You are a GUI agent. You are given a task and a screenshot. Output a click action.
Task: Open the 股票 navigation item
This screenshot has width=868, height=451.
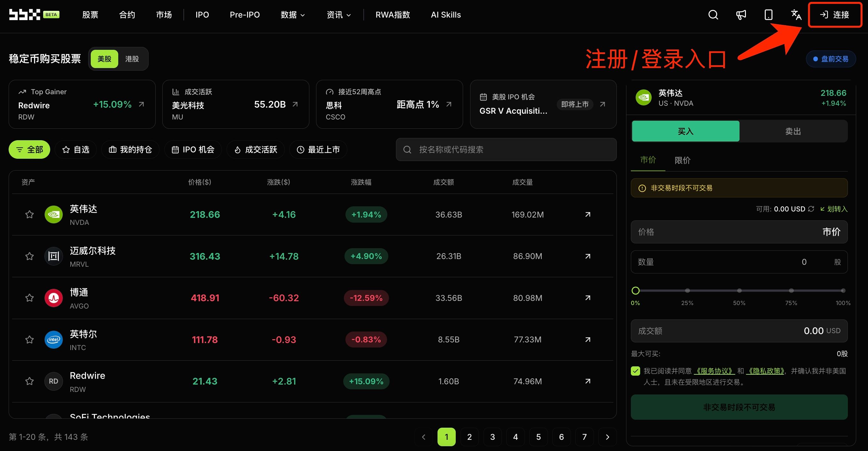(90, 15)
